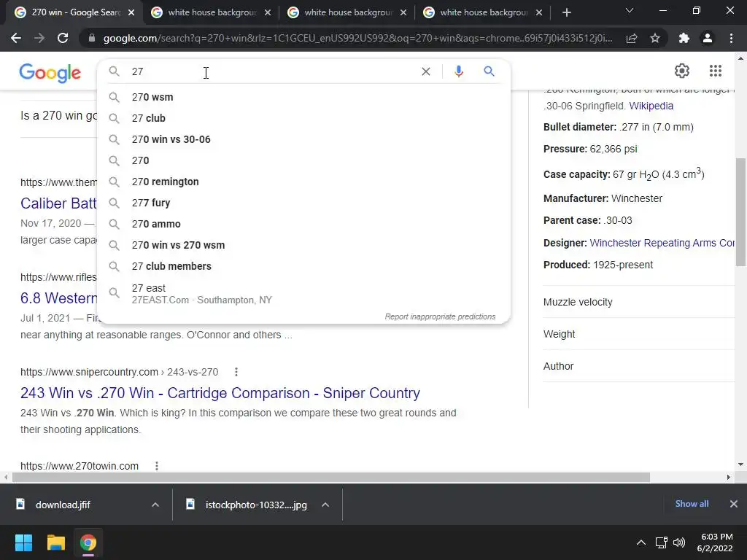Screen dimensions: 747x560
Task: Open a new browser tab
Action: pos(566,12)
